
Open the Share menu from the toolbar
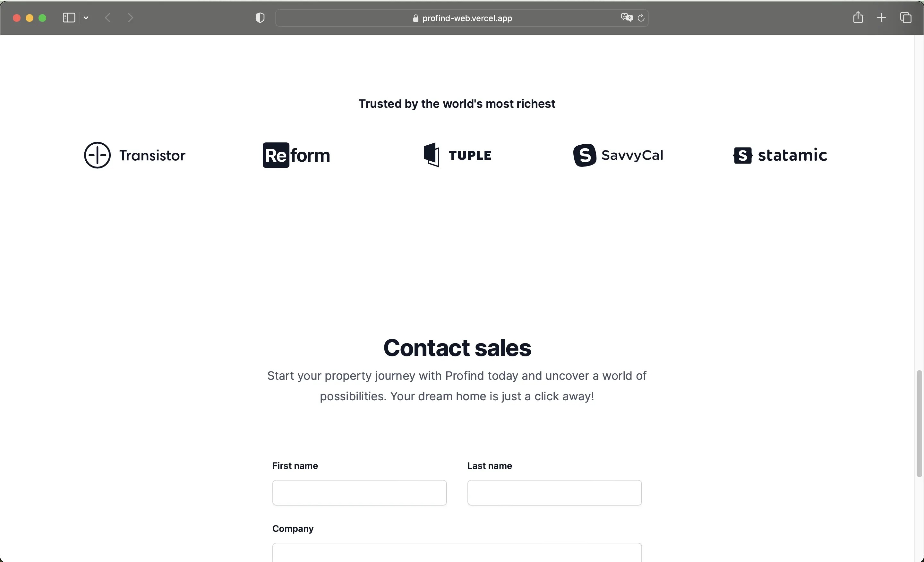858,18
